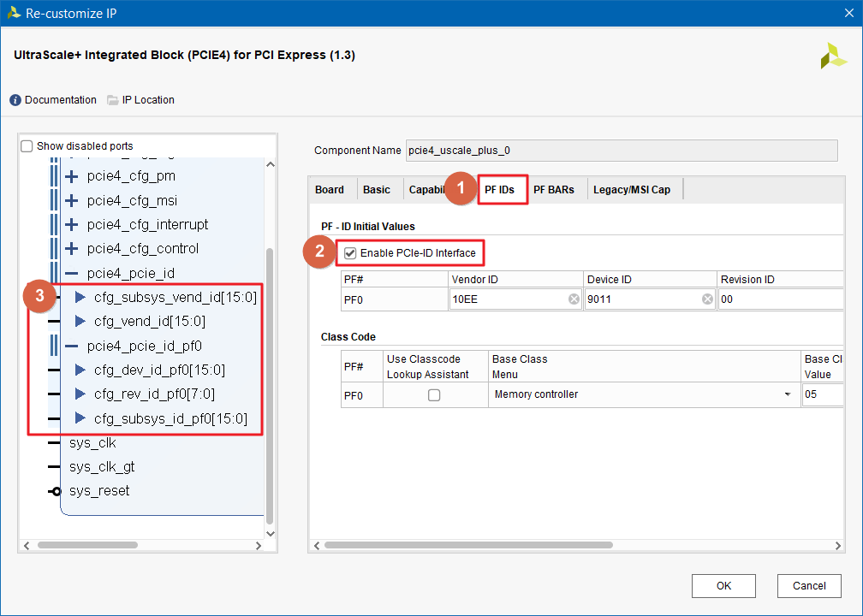Select the sys_reset port label
The image size is (863, 616).
(99, 490)
